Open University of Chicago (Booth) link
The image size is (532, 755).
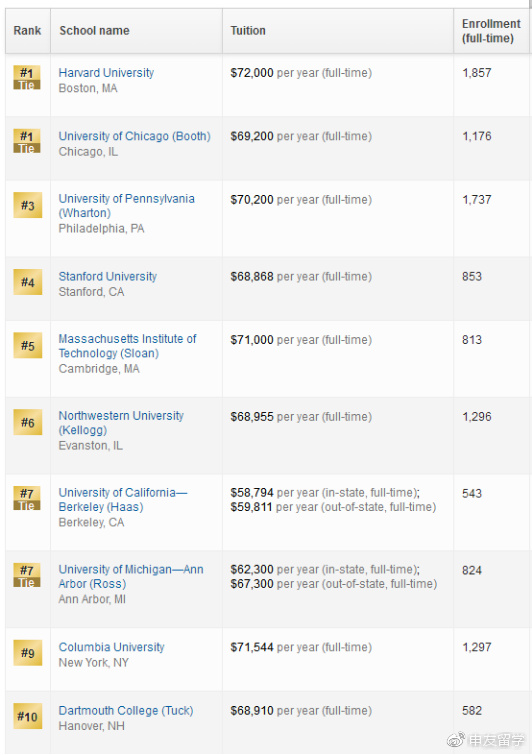tap(135, 136)
